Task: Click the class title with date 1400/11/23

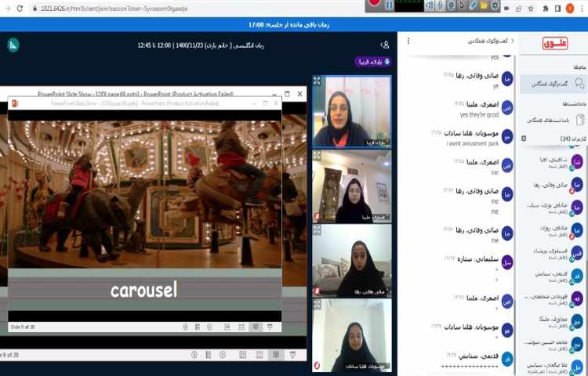Action: 201,45
